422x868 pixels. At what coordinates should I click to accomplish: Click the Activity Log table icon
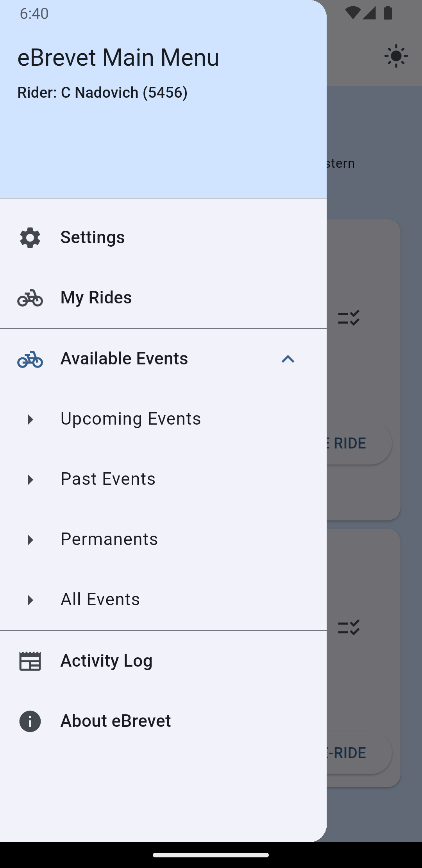click(30, 661)
